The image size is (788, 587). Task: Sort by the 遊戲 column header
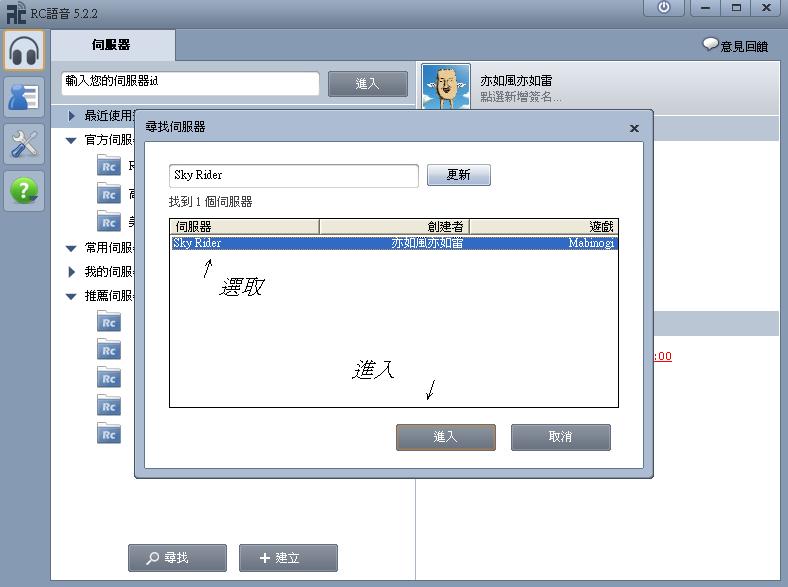tap(544, 227)
